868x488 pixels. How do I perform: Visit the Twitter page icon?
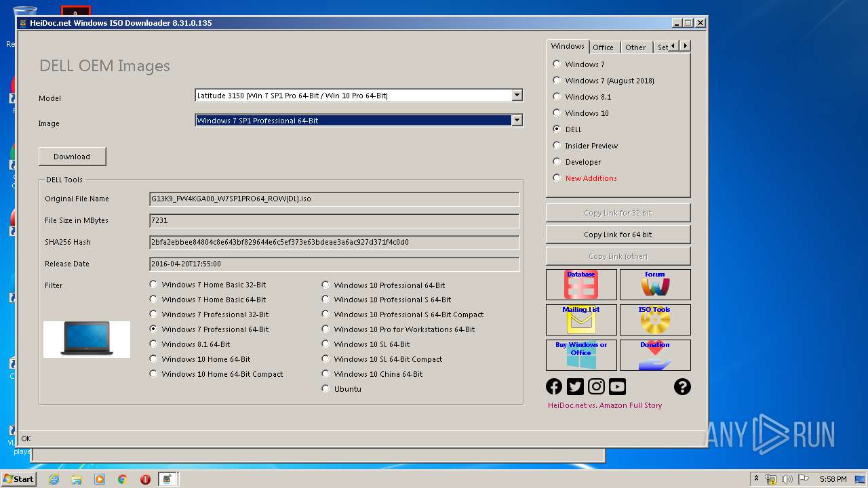(x=575, y=386)
